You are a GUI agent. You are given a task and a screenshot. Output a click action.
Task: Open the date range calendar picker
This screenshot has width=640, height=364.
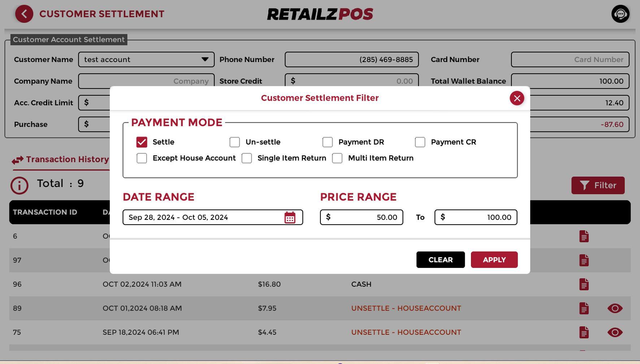click(x=290, y=217)
